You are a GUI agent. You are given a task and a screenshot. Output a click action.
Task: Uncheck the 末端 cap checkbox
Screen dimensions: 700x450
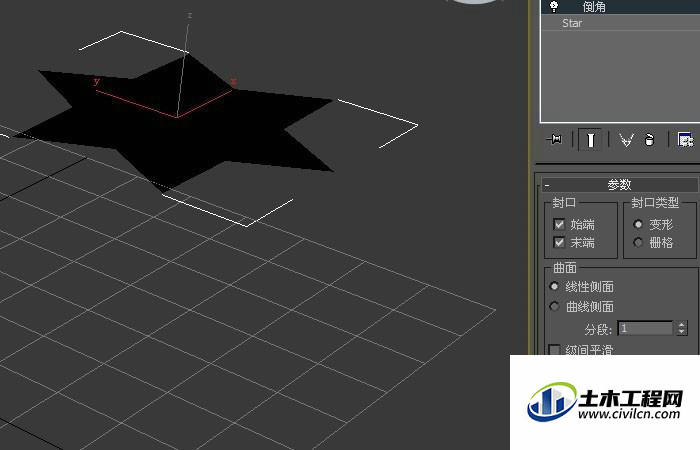(559, 242)
